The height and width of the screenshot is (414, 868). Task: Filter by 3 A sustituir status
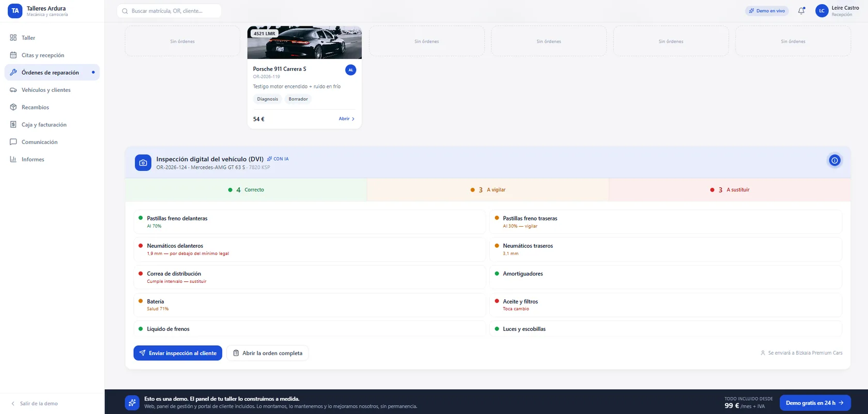730,190
